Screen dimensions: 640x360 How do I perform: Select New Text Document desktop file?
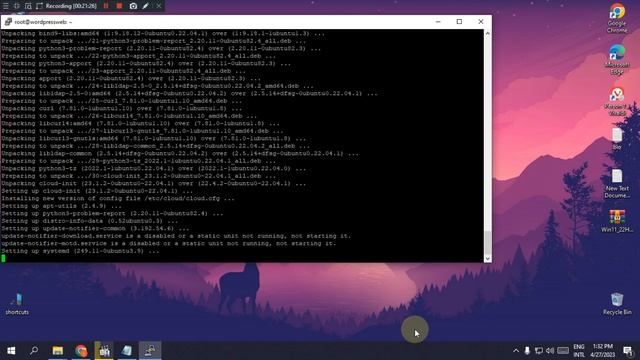[617, 184]
